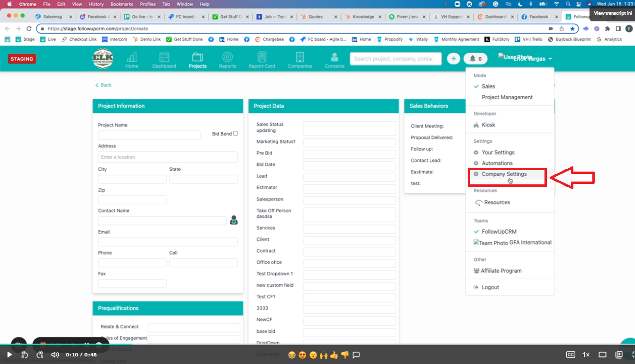635x364 pixels.
Task: Click the Salesperson field
Action: [350, 200]
